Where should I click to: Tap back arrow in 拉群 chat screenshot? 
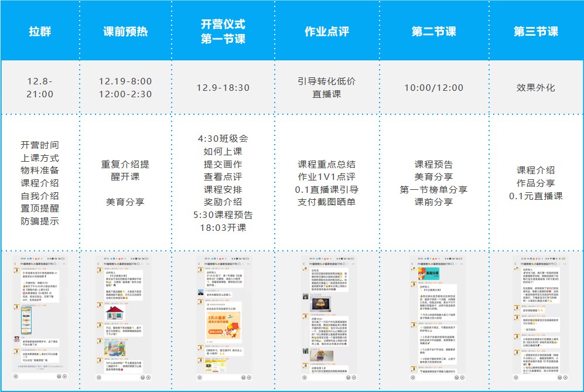[16, 264]
